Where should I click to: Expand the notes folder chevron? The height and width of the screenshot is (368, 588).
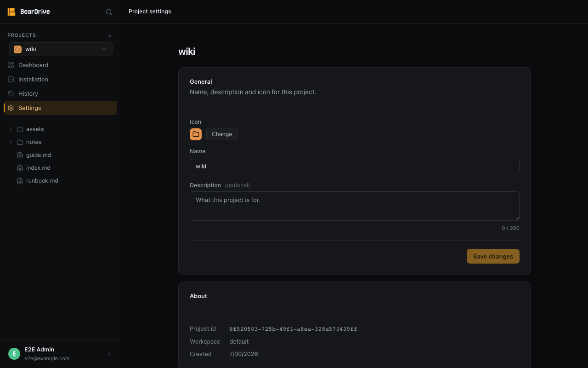[11, 142]
